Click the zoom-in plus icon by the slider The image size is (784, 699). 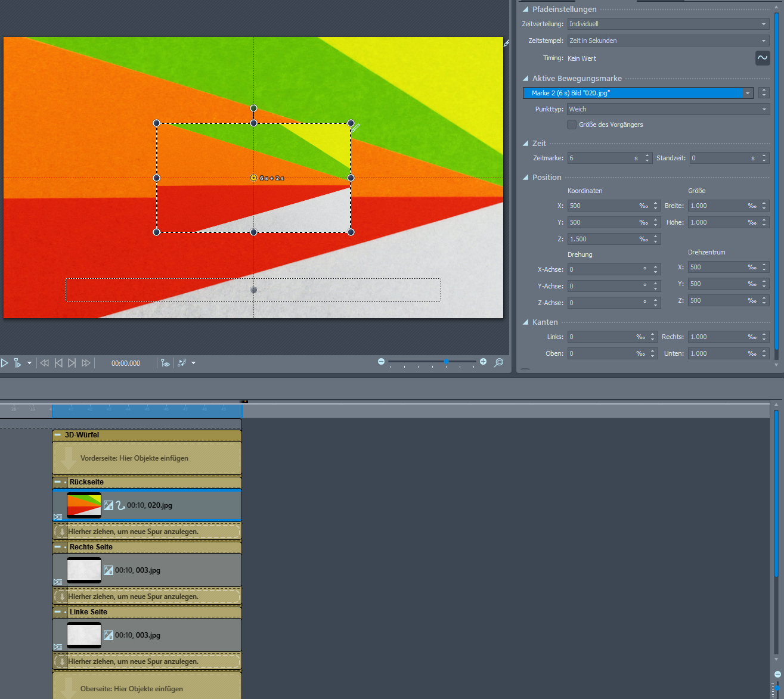(483, 362)
